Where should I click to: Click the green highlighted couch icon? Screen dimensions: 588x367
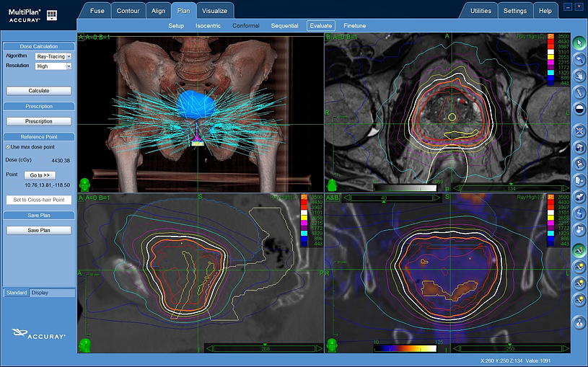[x=579, y=250]
